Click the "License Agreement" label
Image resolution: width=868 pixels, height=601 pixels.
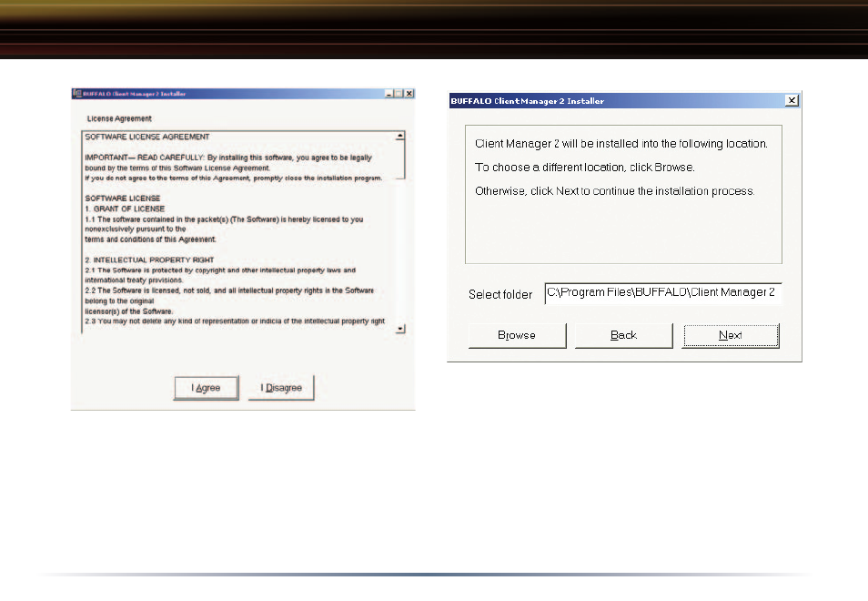point(119,118)
